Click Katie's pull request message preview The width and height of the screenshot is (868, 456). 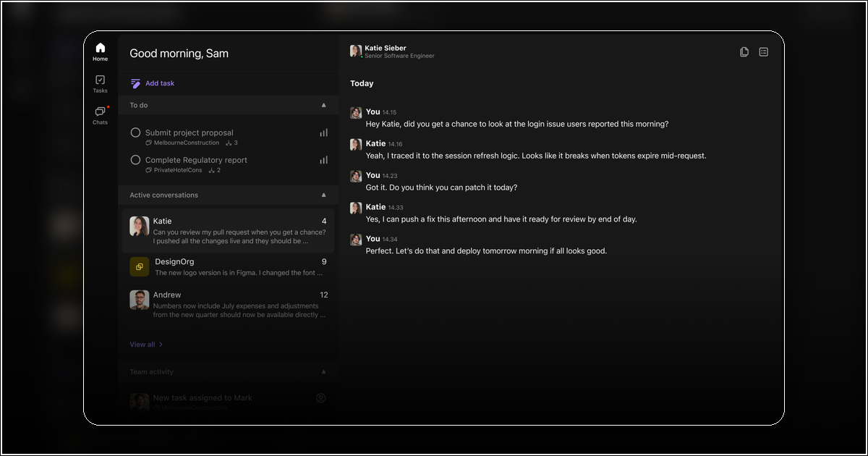click(x=239, y=237)
